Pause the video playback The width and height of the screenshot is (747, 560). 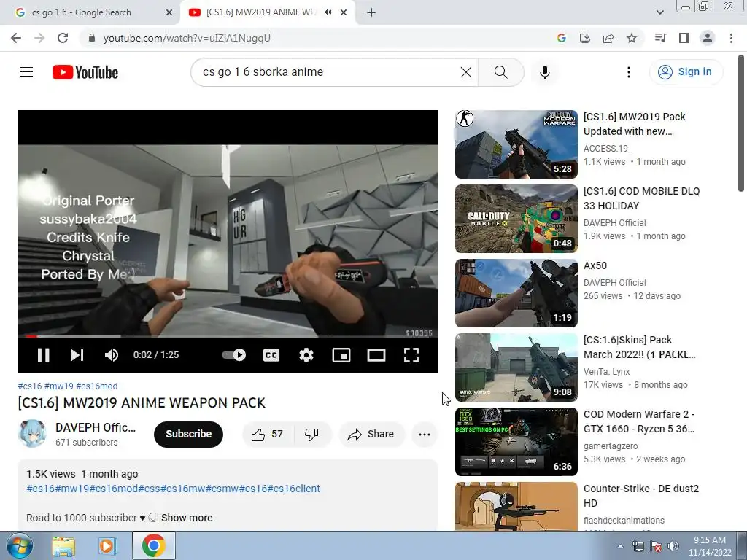[x=43, y=355]
